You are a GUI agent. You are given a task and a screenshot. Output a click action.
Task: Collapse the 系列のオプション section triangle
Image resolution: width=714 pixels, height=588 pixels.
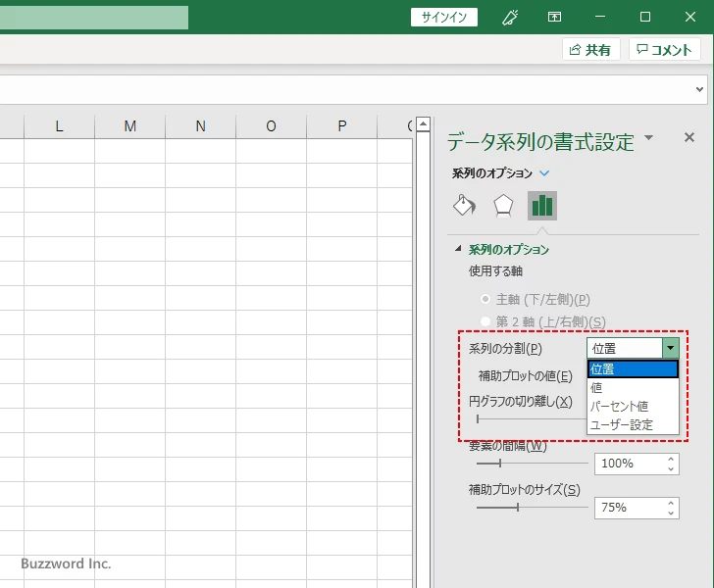458,249
